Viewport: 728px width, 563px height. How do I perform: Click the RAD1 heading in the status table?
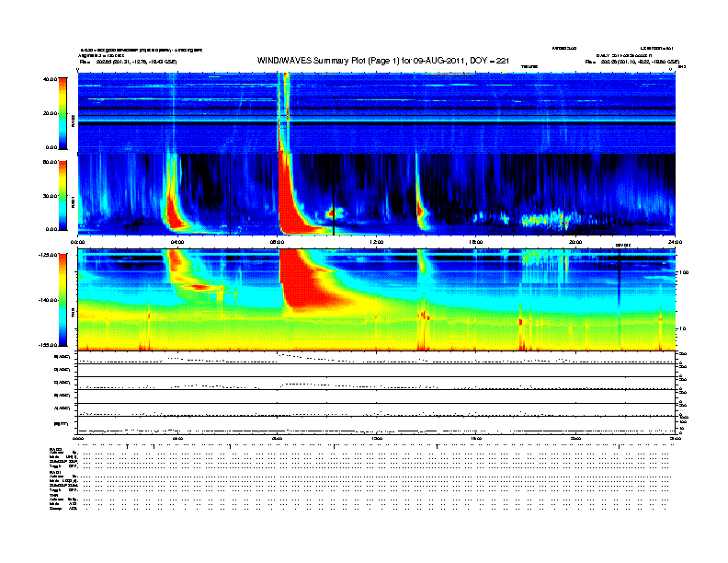pos(56,472)
